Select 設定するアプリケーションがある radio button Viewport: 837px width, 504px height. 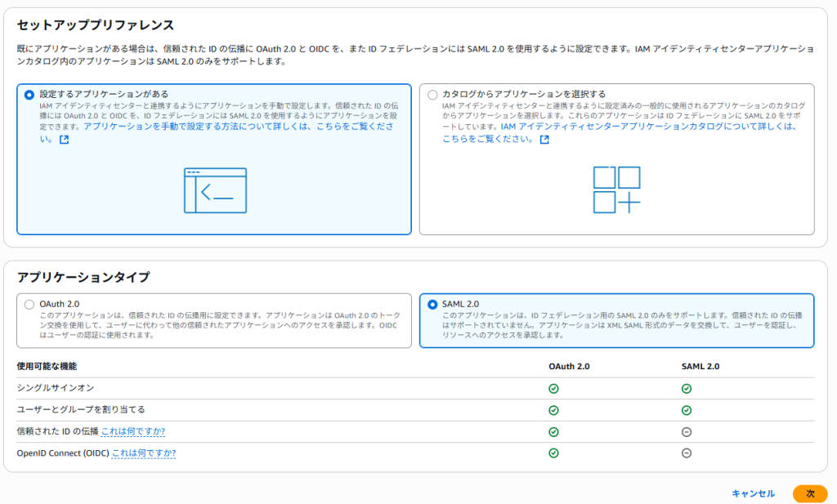tap(29, 95)
